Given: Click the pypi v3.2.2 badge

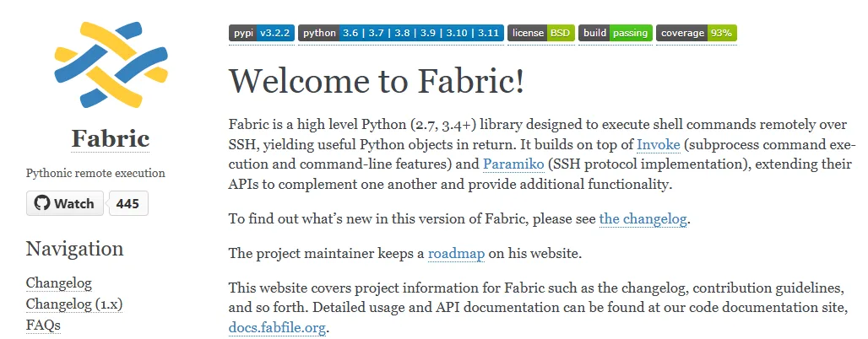Looking at the screenshot, I should pos(261,33).
